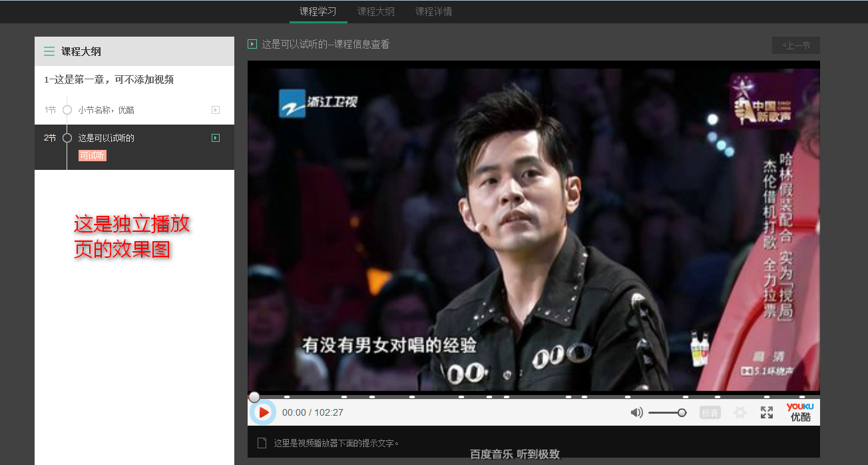Click the circle marker for lesson 2节
Screen dimensions: 868x465
pos(67,138)
